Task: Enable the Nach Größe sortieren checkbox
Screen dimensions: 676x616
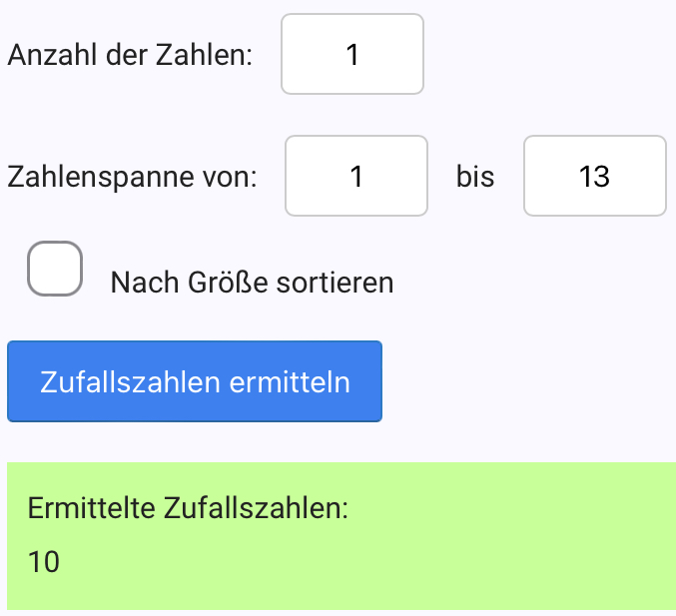Action: [54, 269]
